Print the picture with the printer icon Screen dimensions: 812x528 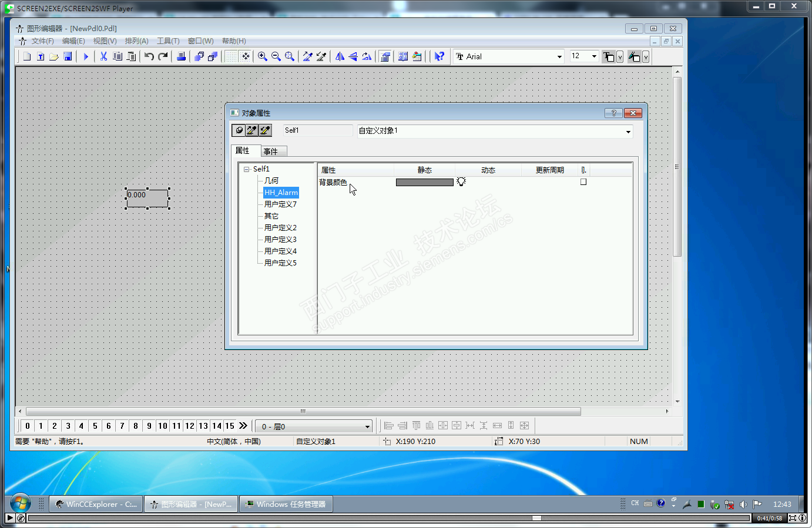point(181,56)
